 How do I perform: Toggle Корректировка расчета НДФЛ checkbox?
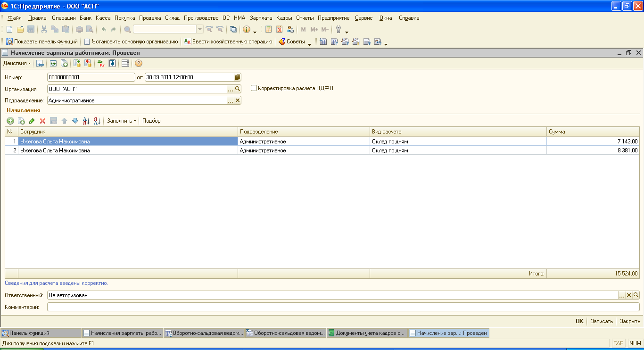[x=254, y=88]
